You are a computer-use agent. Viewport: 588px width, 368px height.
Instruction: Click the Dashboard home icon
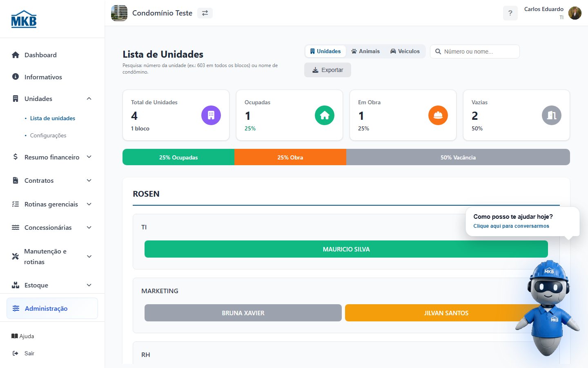click(16, 55)
